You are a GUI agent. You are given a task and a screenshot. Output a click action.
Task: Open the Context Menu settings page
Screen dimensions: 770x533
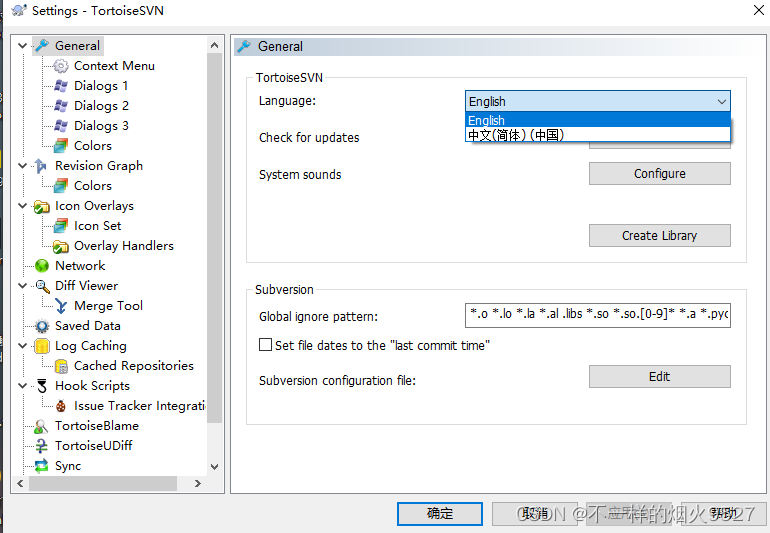pyautogui.click(x=114, y=66)
